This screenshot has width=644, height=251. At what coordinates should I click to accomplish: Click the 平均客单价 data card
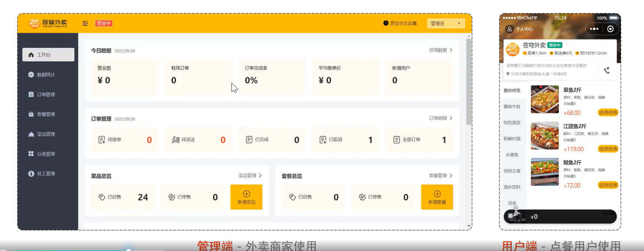[345, 77]
